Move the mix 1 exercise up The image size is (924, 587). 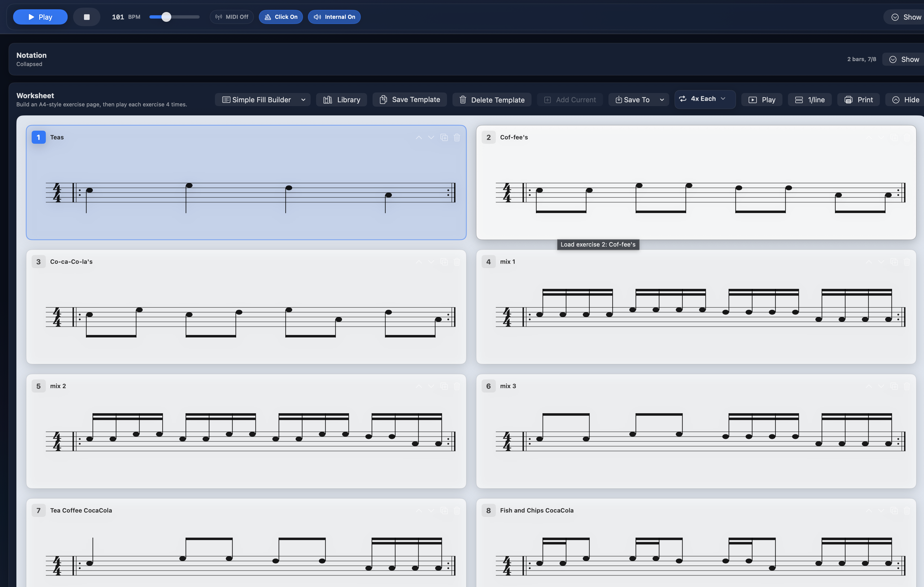point(869,262)
